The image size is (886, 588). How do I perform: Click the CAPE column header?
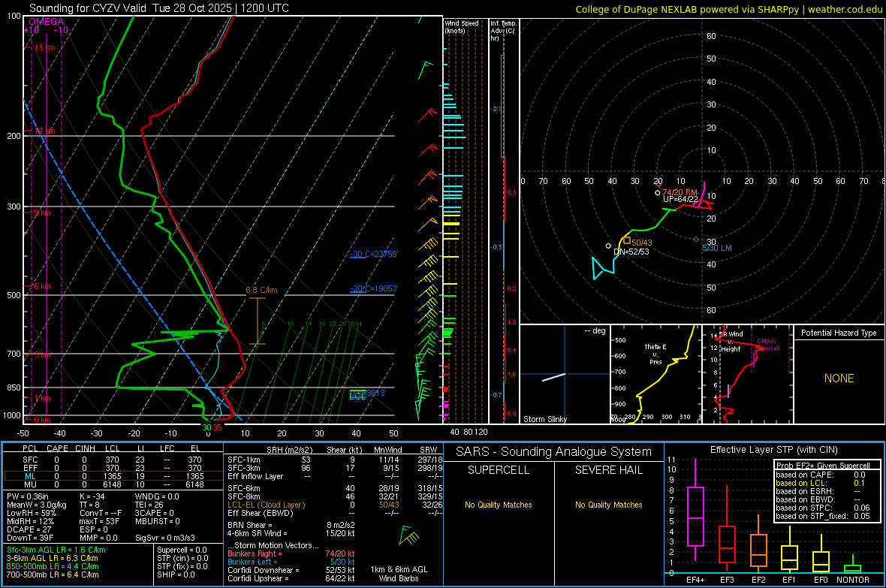coord(57,448)
